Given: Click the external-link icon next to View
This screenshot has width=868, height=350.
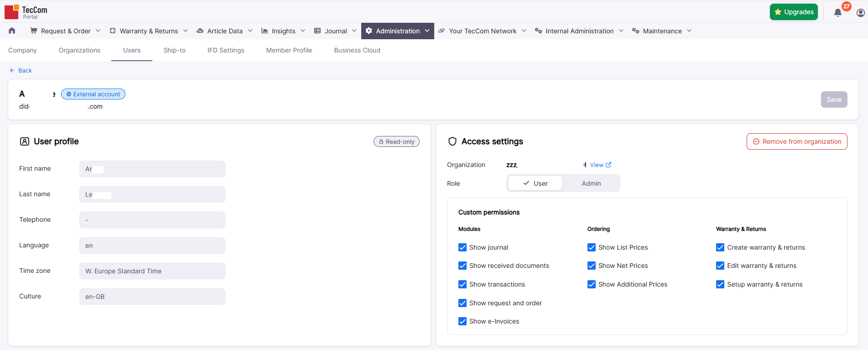Looking at the screenshot, I should pos(608,165).
